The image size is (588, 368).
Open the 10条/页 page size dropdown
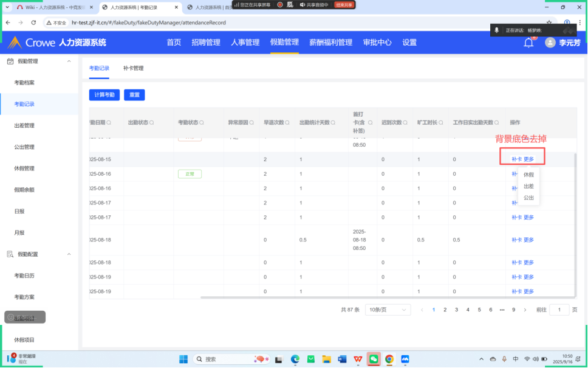pyautogui.click(x=388, y=310)
